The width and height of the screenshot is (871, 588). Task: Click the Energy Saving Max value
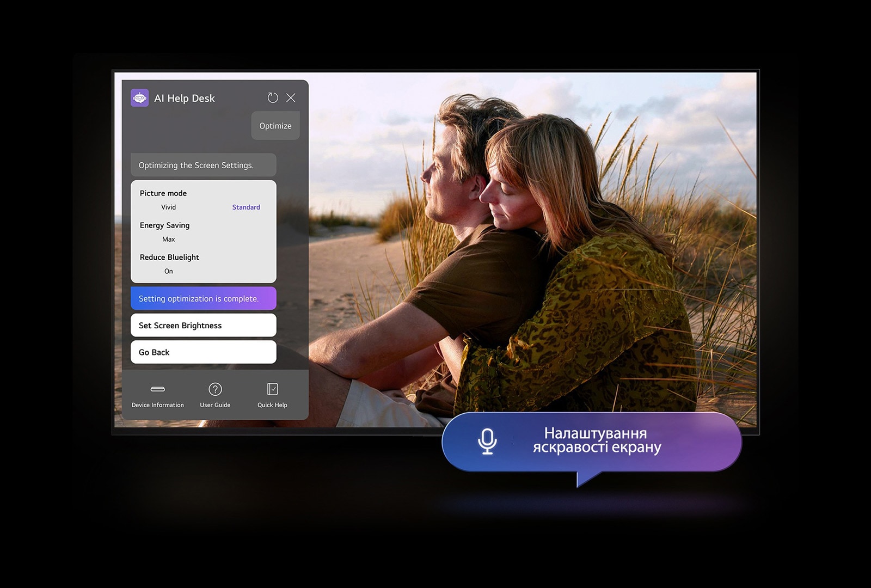(x=169, y=240)
